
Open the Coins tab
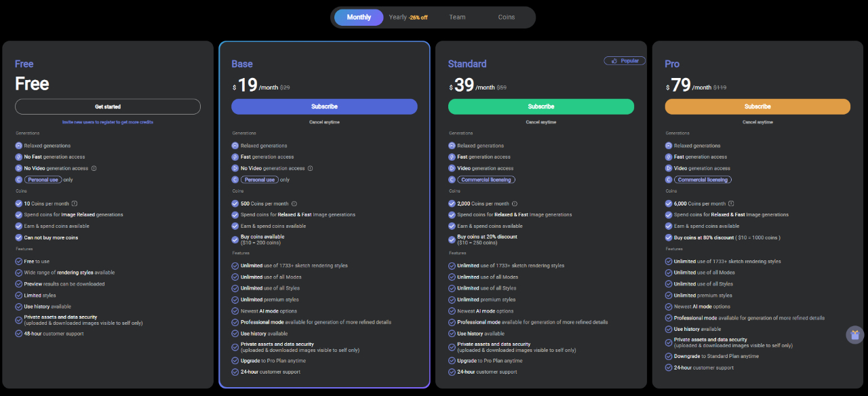point(507,17)
